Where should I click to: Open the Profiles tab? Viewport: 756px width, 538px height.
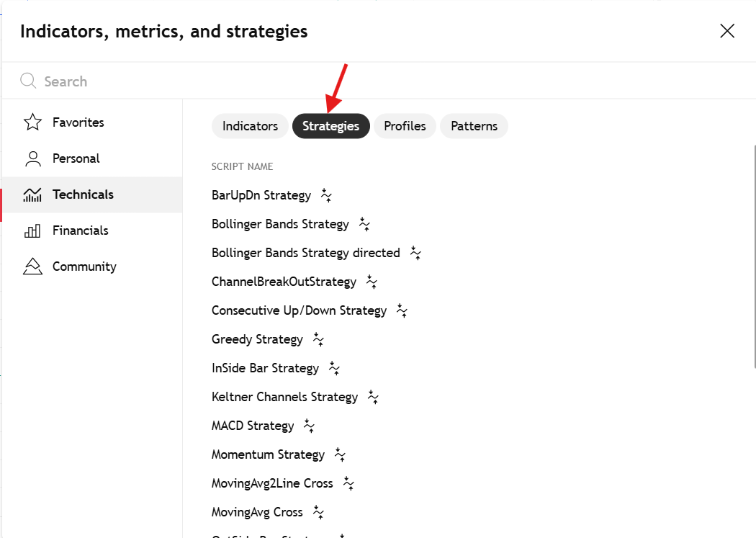coord(405,126)
